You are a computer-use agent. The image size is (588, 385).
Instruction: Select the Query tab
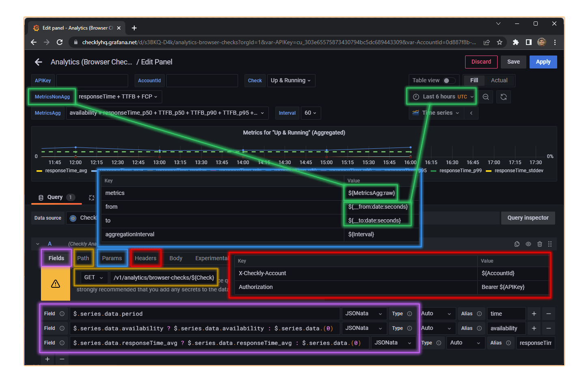pyautogui.click(x=56, y=197)
